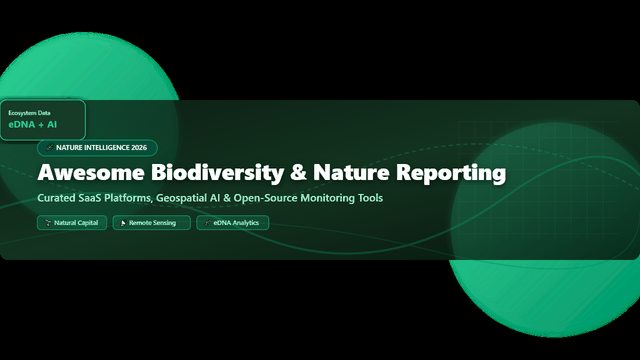This screenshot has height=360, width=640.
Task: Click the 'Ecosystem Data' label
Action: pos(29,113)
